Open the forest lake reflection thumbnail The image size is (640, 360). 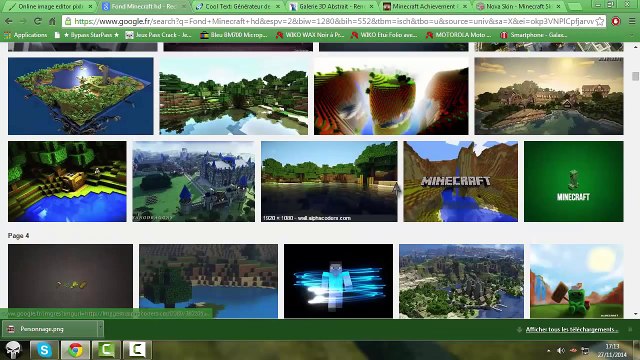point(233,96)
